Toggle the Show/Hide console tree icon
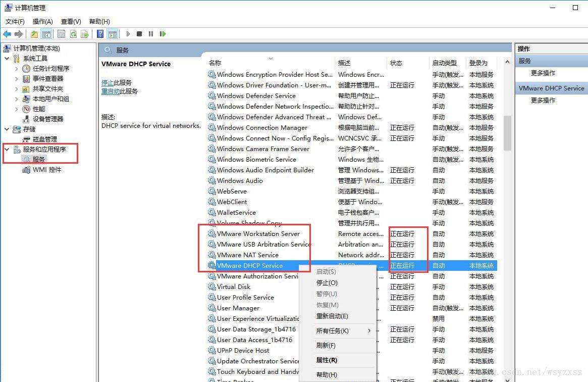This screenshot has height=382, width=588. point(46,34)
